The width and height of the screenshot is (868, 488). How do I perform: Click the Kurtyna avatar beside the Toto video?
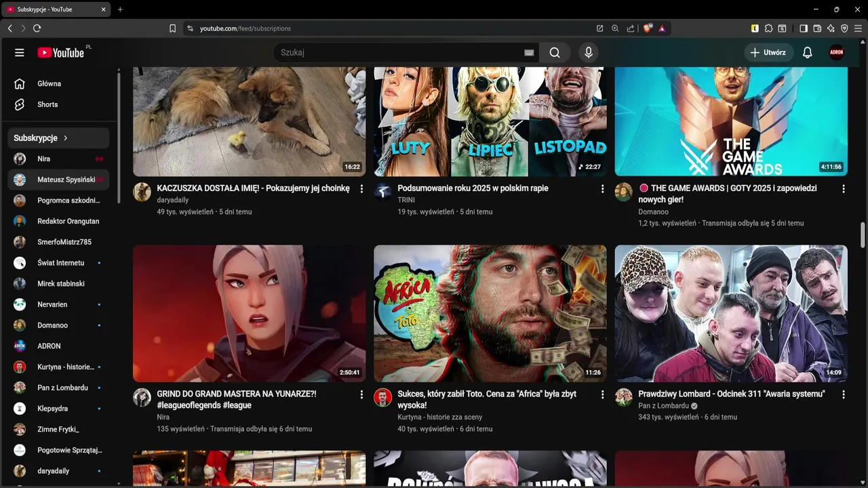(x=382, y=397)
